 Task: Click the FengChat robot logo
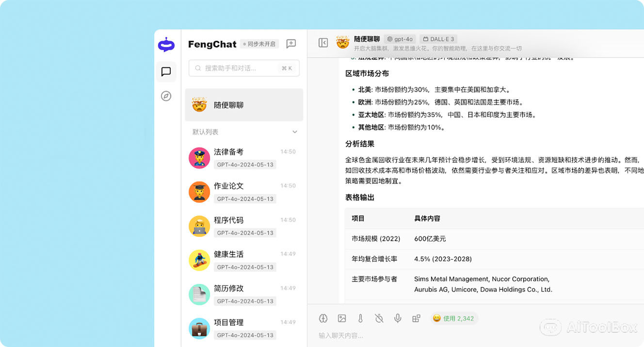[x=166, y=44]
